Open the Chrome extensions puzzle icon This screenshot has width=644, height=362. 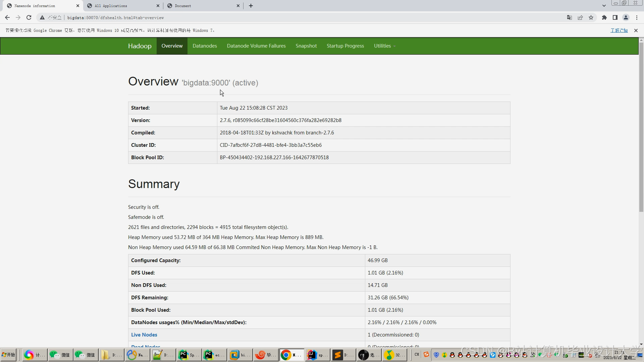click(x=604, y=17)
